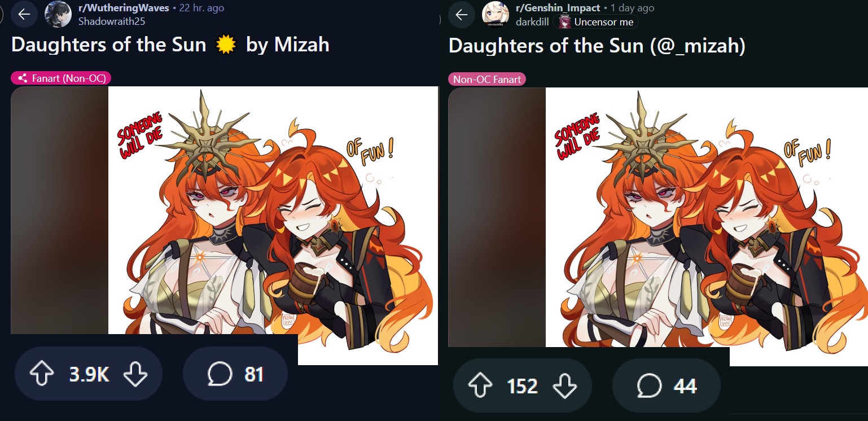This screenshot has height=421, width=868.
Task: Downvote the 3.9K post
Action: pos(135,374)
